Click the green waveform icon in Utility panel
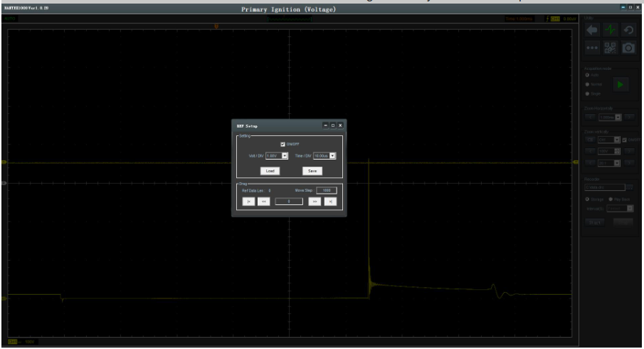 pyautogui.click(x=611, y=30)
